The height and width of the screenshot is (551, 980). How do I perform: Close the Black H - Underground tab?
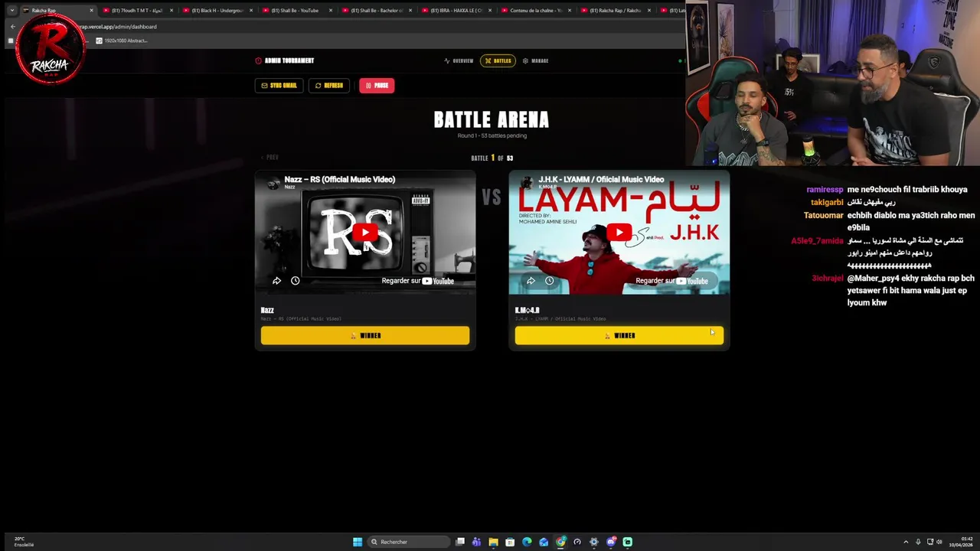click(x=251, y=11)
